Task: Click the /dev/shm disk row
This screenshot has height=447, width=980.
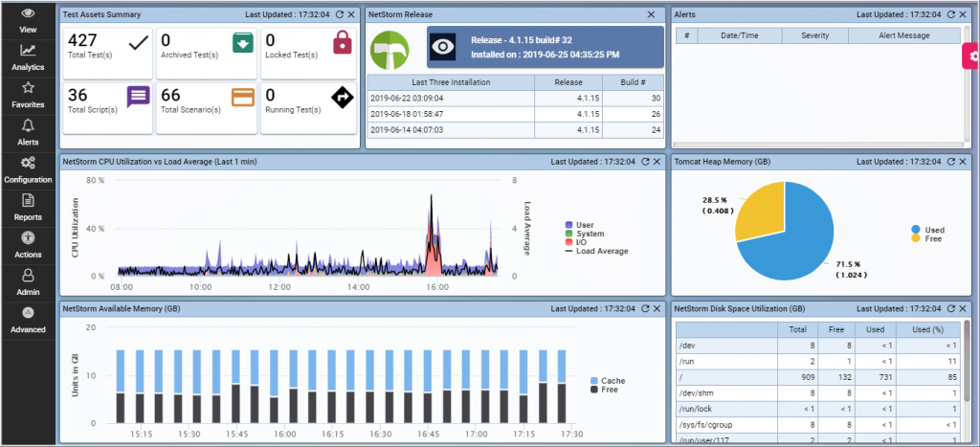Action: click(x=818, y=393)
